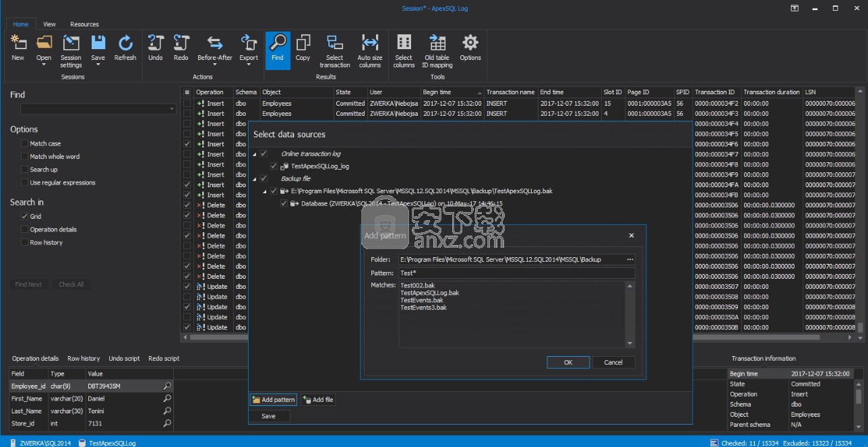Image resolution: width=868 pixels, height=447 pixels.
Task: Save the session with the Save icon
Action: pos(98,43)
